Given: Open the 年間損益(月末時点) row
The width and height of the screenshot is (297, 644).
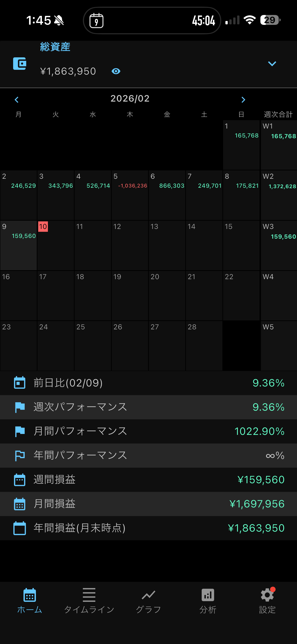Looking at the screenshot, I should click(x=148, y=528).
